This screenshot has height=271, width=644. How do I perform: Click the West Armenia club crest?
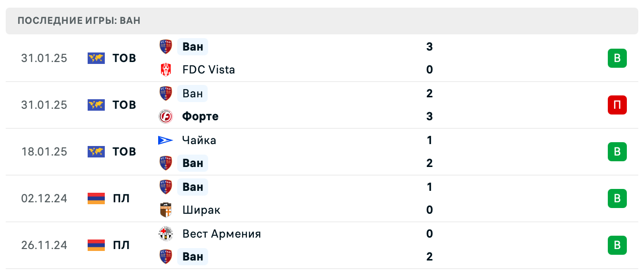(166, 234)
